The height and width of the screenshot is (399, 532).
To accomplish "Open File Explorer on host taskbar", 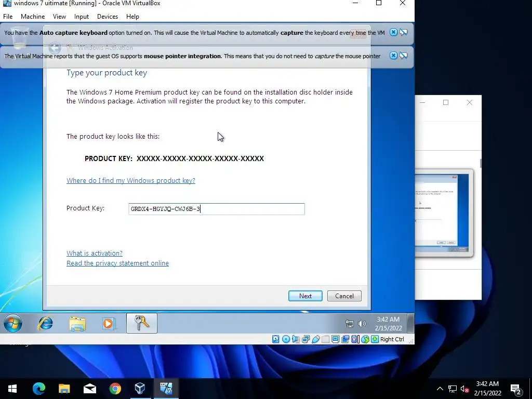I will click(x=64, y=388).
